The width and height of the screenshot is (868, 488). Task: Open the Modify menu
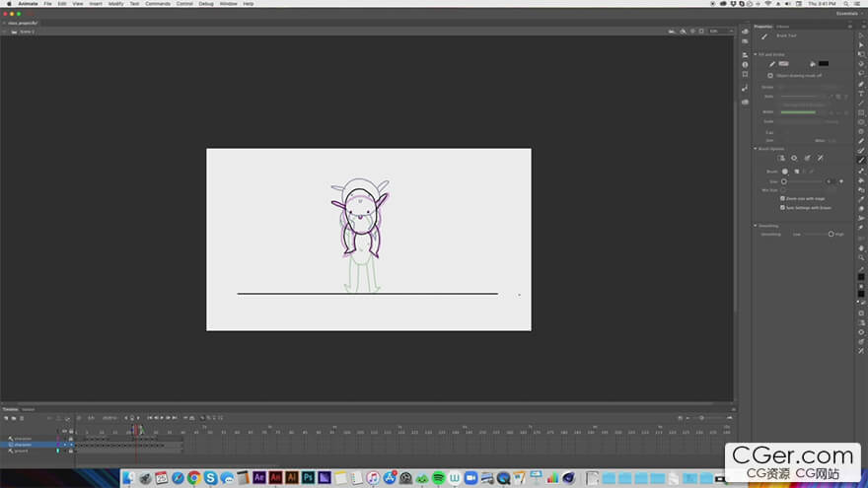pos(116,4)
